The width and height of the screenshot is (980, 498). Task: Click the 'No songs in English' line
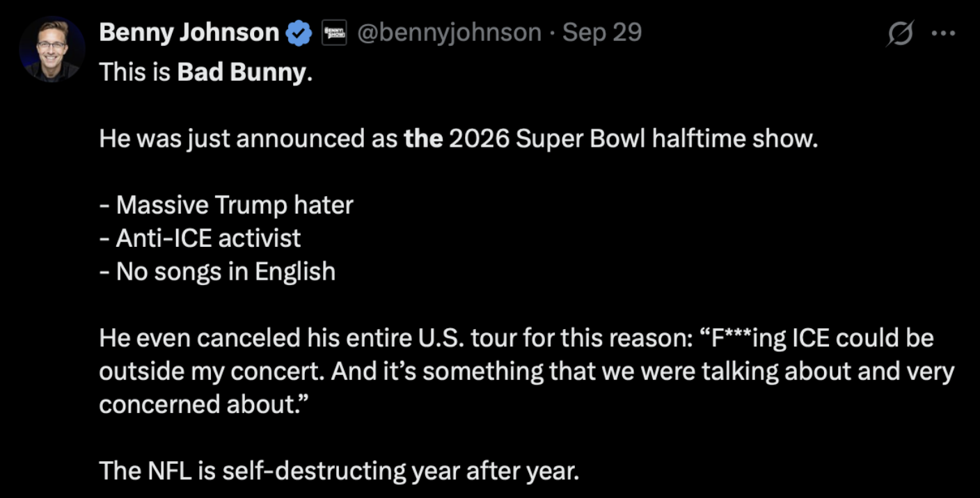click(217, 271)
